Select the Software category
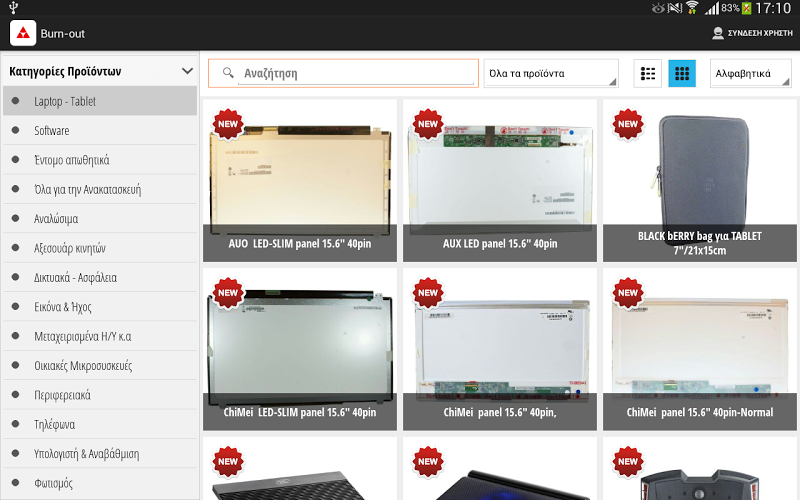Screen dimensions: 800x500 (100, 131)
